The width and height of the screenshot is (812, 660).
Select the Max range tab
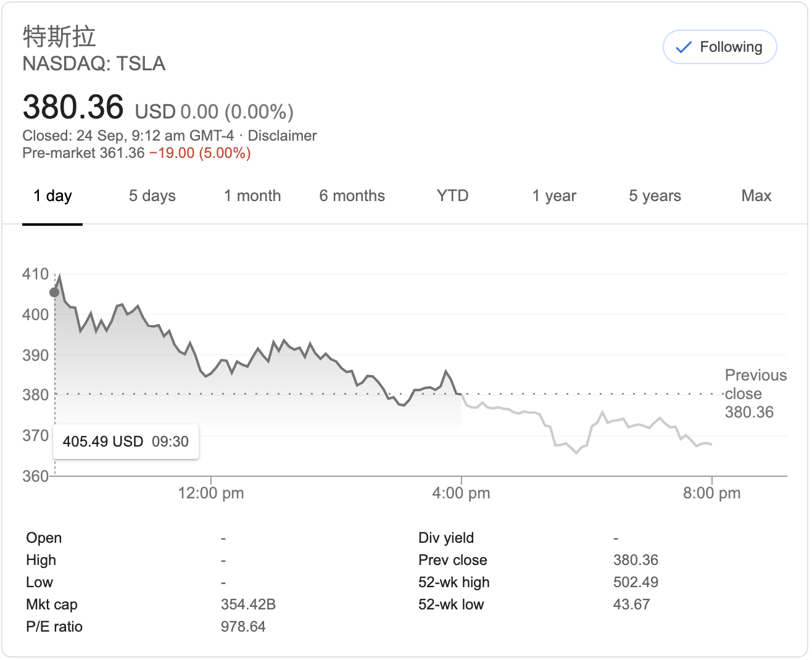click(756, 196)
